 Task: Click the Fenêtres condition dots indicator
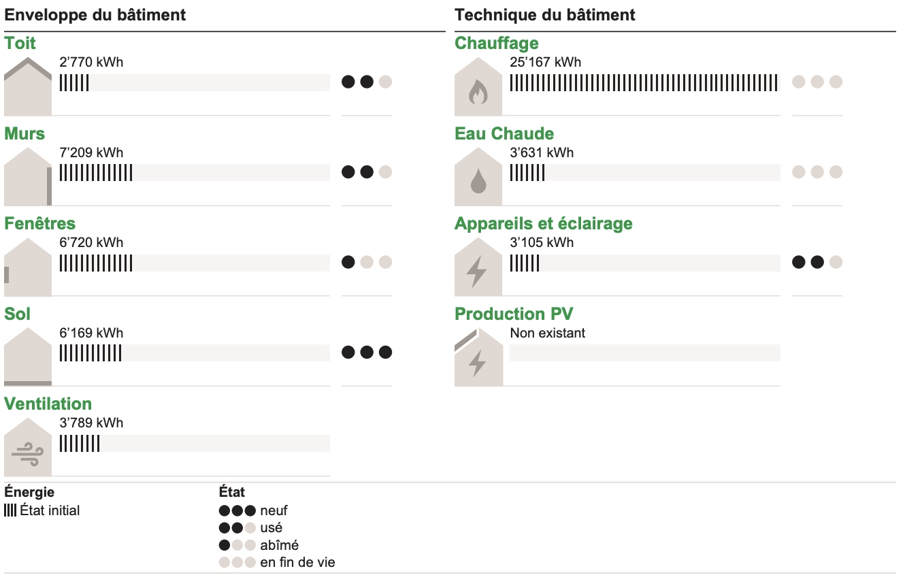tap(367, 262)
